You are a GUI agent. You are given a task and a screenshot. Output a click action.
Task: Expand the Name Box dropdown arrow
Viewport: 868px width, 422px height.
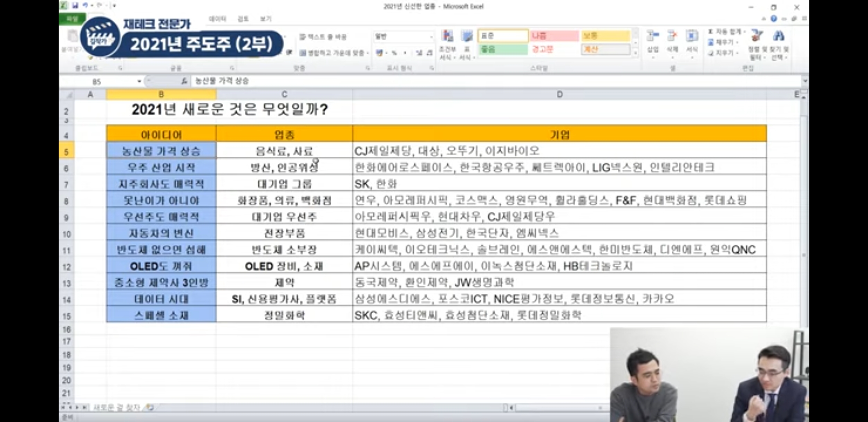click(x=139, y=81)
